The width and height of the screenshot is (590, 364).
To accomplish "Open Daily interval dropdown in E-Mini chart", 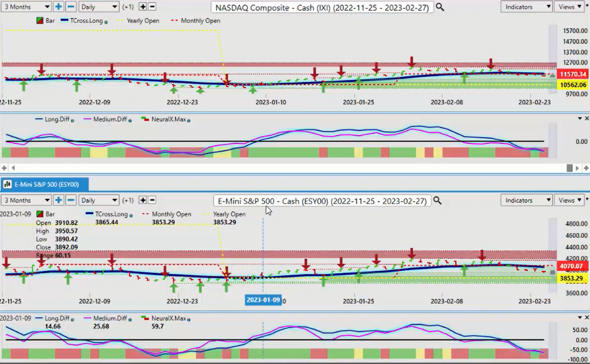I will click(x=99, y=200).
